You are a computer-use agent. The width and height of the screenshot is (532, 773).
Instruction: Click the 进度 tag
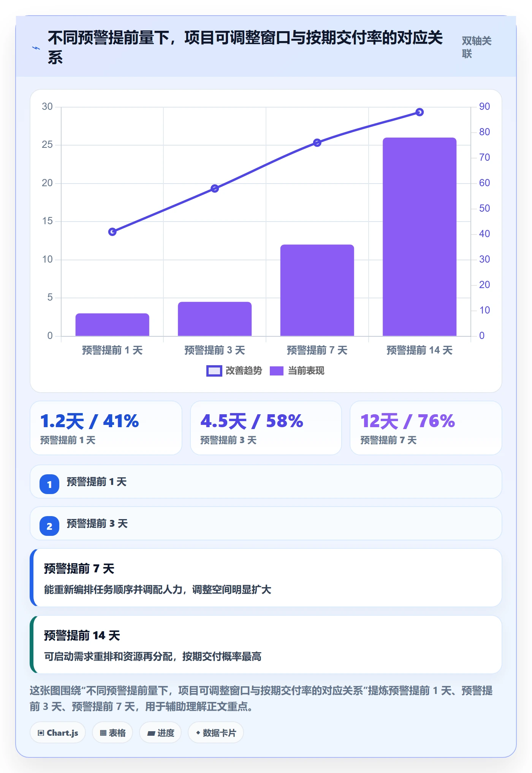pyautogui.click(x=160, y=733)
